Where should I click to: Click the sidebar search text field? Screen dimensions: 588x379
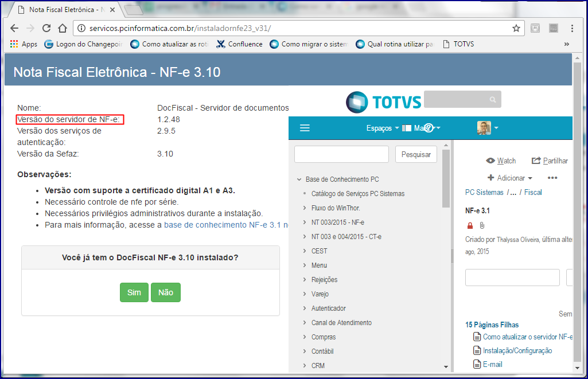coord(342,154)
